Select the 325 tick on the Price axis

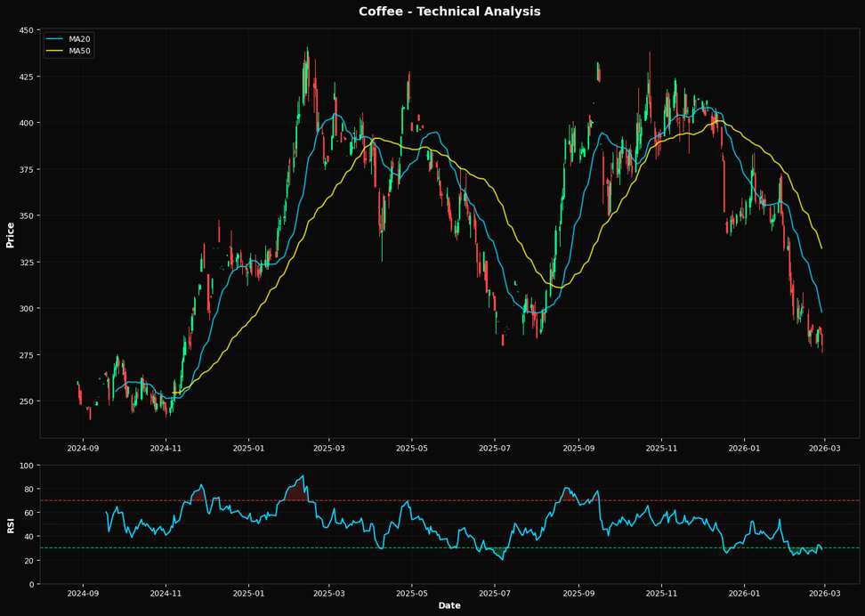(x=27, y=262)
